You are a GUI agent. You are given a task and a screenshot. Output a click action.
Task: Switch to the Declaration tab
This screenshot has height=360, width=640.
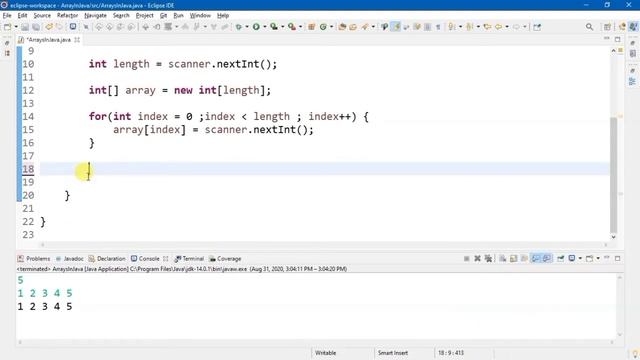pos(107,259)
